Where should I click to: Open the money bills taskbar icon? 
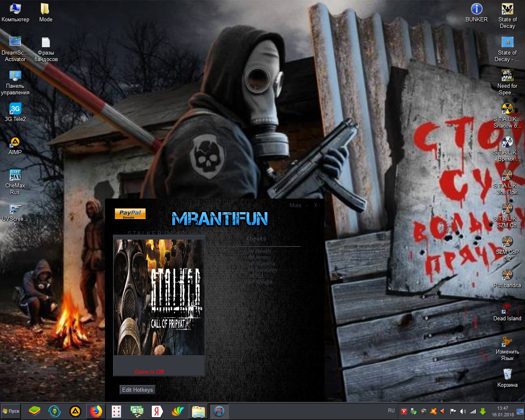[x=137, y=411]
